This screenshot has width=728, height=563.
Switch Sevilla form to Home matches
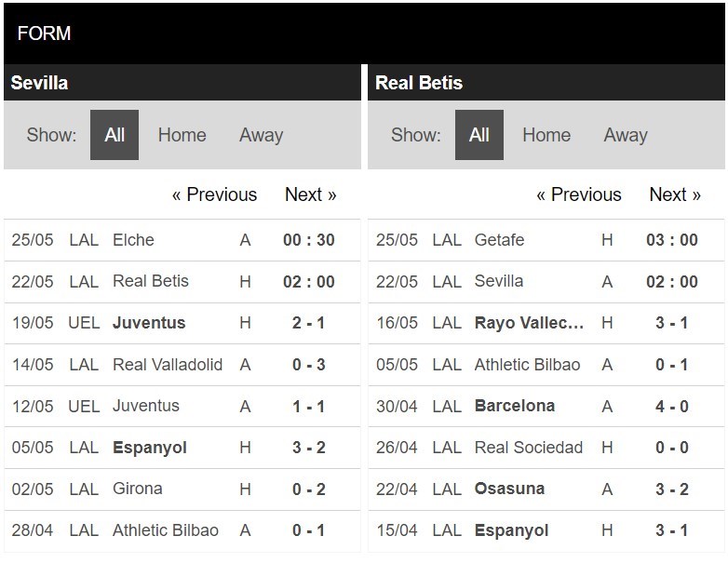pos(182,135)
